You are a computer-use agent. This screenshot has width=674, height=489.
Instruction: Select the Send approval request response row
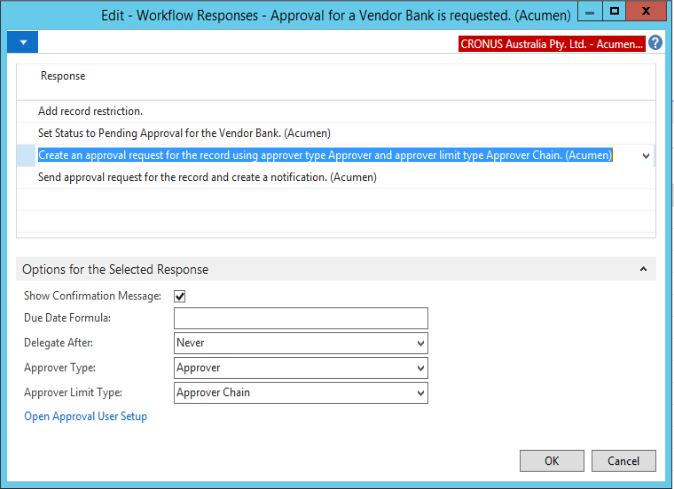point(336,177)
